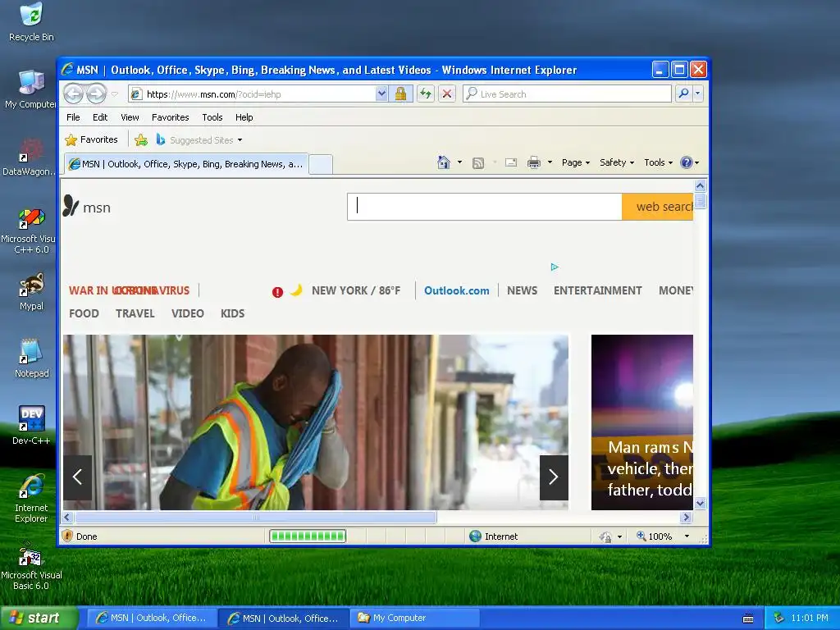Open the Page command menu
Viewport: 840px width, 630px height.
[575, 162]
